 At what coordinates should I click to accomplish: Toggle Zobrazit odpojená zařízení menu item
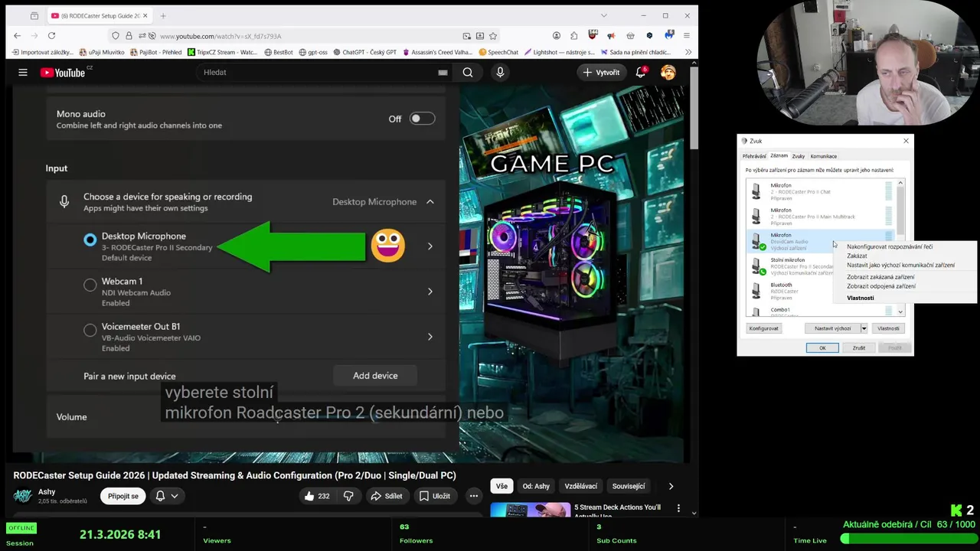[881, 286]
